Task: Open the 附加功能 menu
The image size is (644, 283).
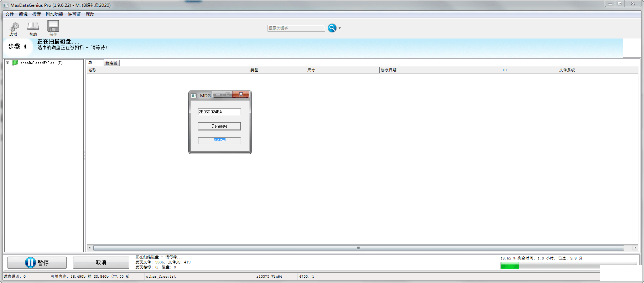Action: [x=54, y=14]
